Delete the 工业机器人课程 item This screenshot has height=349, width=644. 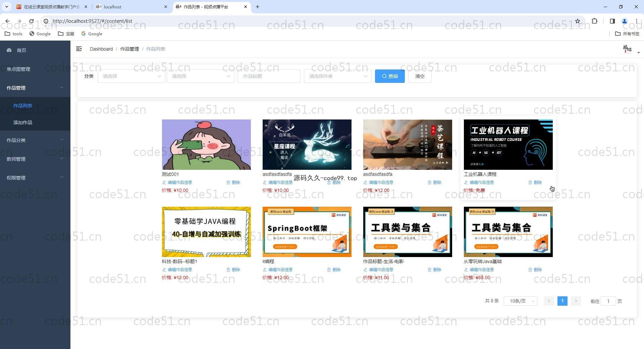pos(535,183)
